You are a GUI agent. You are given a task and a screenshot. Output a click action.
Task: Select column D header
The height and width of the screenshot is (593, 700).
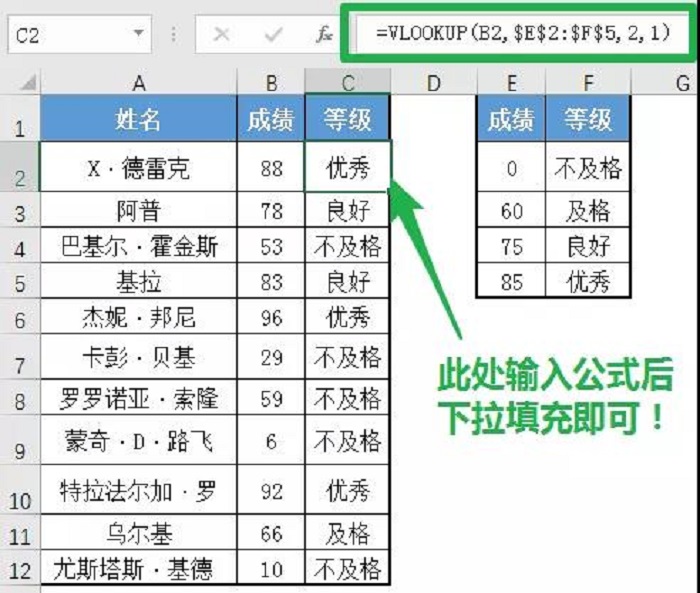(433, 83)
